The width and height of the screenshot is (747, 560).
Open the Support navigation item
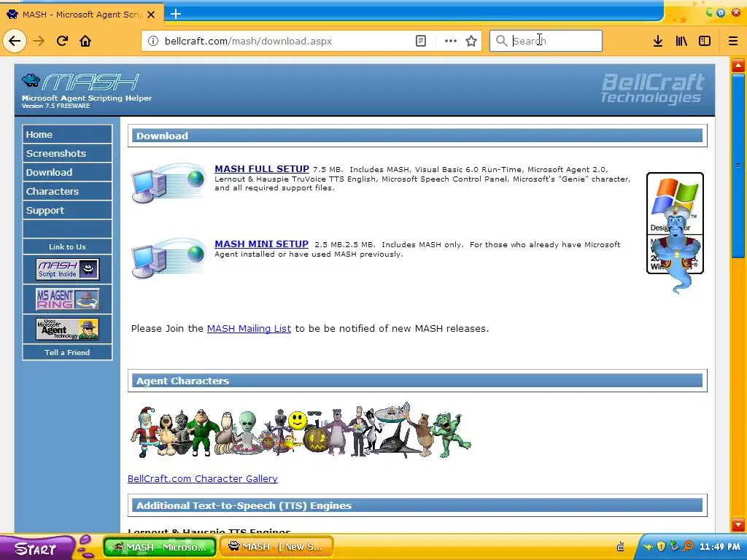point(67,211)
